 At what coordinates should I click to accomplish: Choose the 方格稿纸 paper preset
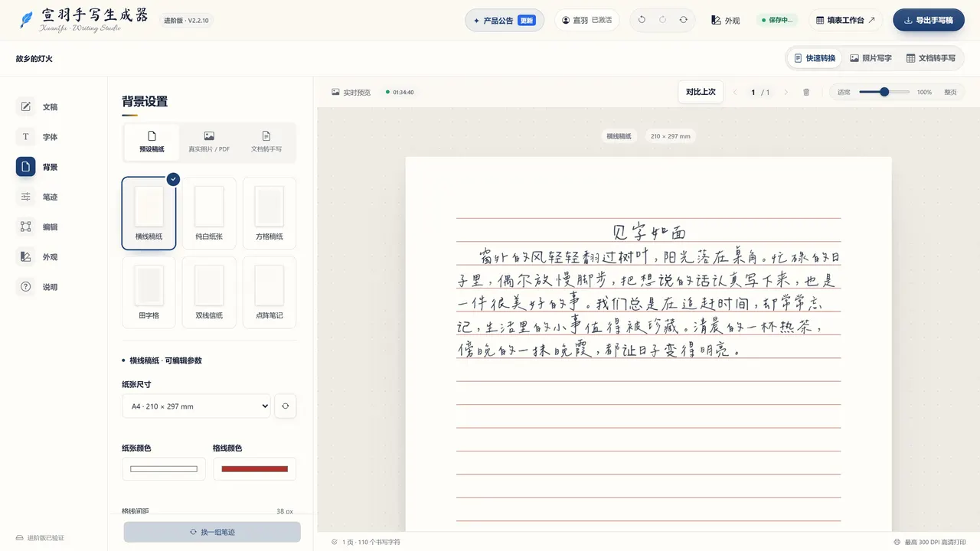pos(269,214)
